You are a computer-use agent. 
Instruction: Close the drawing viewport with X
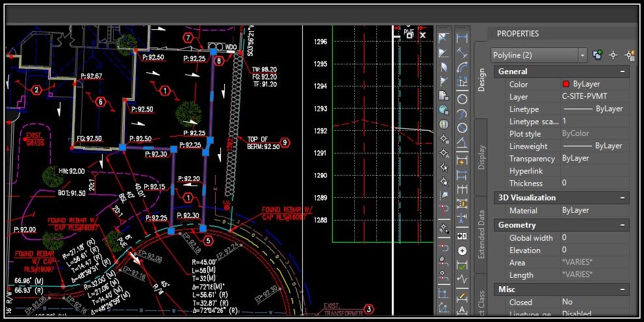pyautogui.click(x=423, y=35)
